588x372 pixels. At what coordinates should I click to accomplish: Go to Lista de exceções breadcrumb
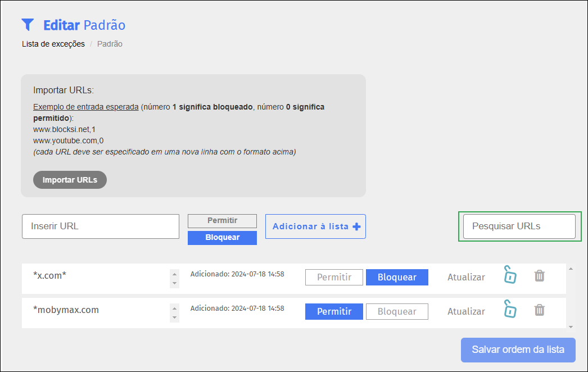pyautogui.click(x=53, y=44)
